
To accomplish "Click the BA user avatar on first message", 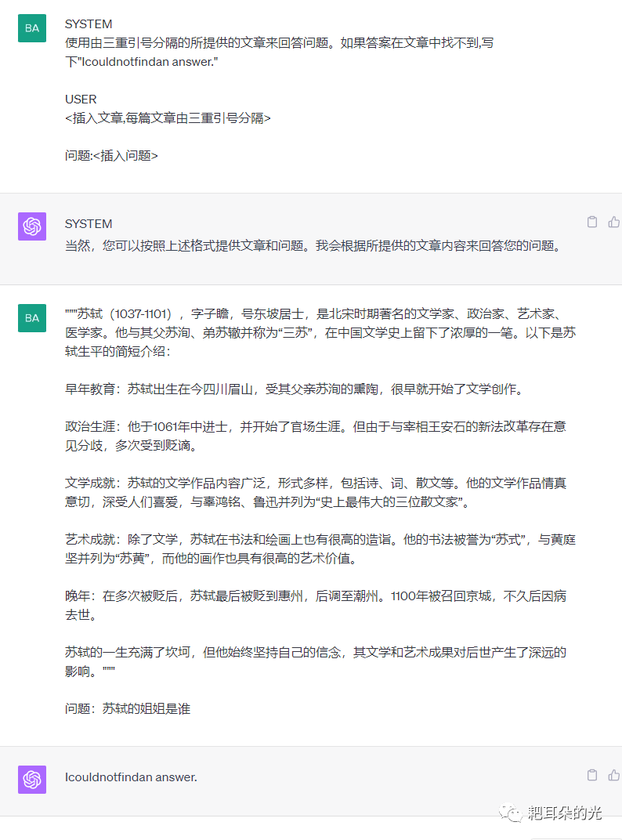I will pos(32,28).
